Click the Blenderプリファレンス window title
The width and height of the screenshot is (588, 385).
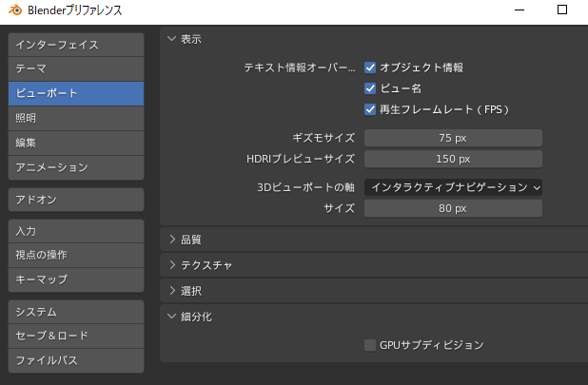(x=74, y=10)
